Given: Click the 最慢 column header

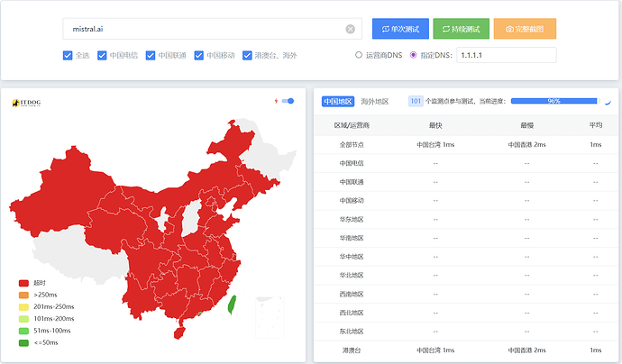Looking at the screenshot, I should 526,125.
